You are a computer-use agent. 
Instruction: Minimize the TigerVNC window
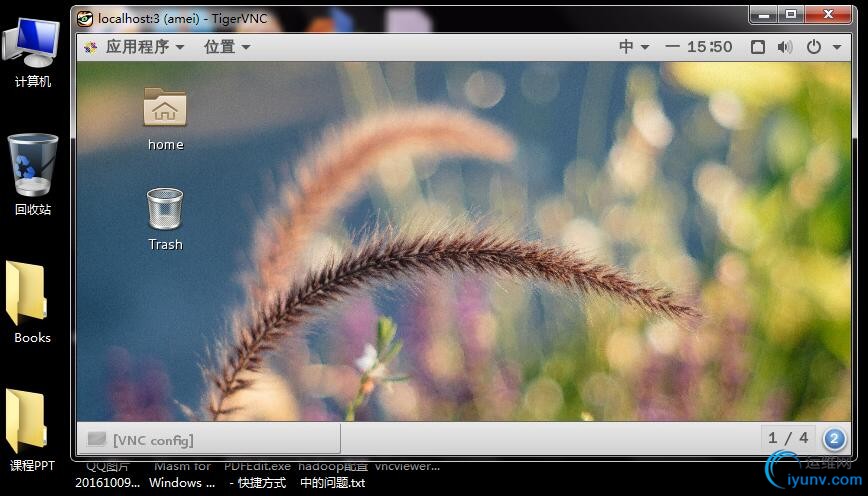pos(764,14)
